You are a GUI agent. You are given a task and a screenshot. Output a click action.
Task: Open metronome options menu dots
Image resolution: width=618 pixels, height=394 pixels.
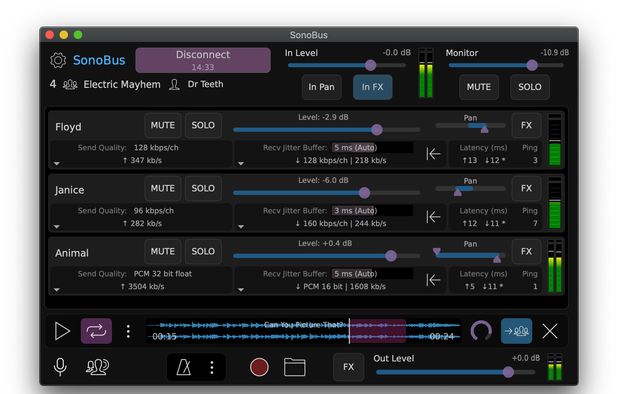pyautogui.click(x=212, y=367)
